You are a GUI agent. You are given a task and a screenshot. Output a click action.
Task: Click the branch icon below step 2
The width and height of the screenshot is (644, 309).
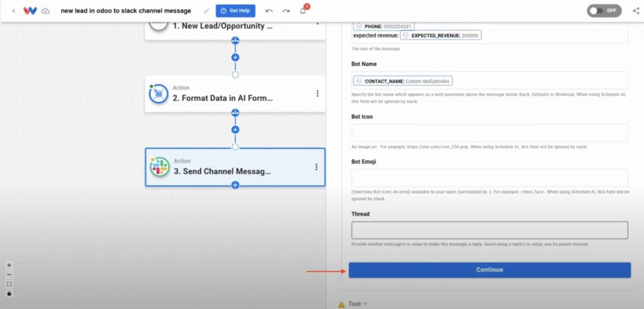(x=235, y=113)
